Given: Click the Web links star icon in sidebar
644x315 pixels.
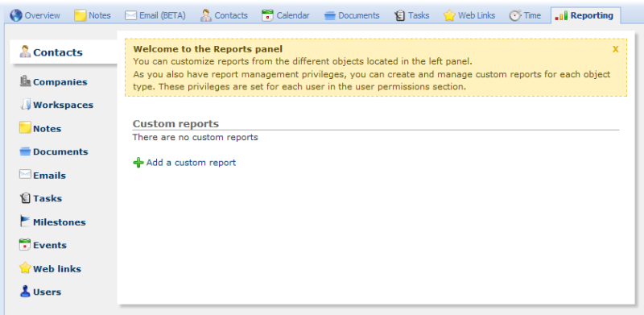Looking at the screenshot, I should click(26, 268).
